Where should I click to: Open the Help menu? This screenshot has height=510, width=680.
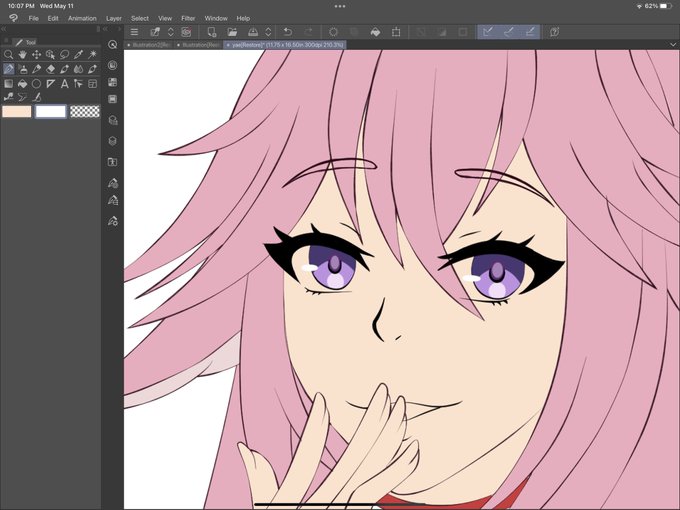click(x=243, y=18)
